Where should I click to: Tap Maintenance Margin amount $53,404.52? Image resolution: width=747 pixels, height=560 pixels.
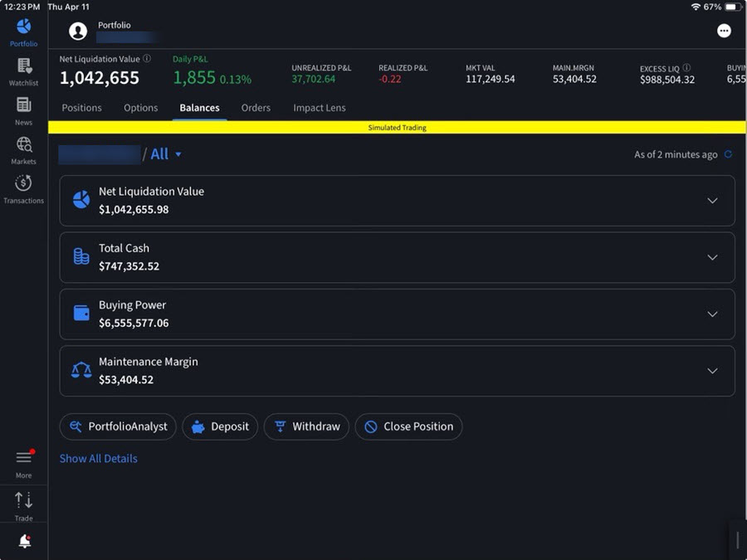point(126,379)
